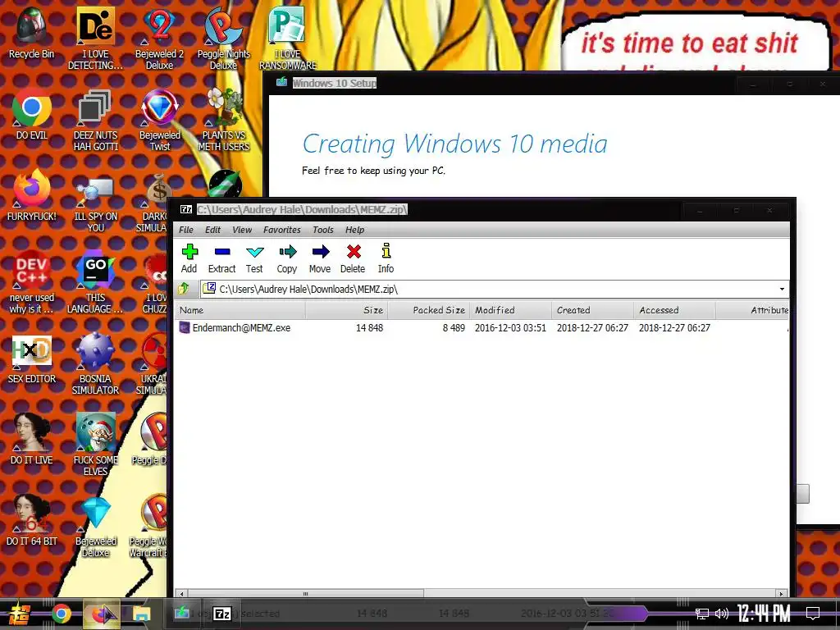The height and width of the screenshot is (630, 840).
Task: Click the left arrow of horizontal scrollbar
Action: point(181,594)
